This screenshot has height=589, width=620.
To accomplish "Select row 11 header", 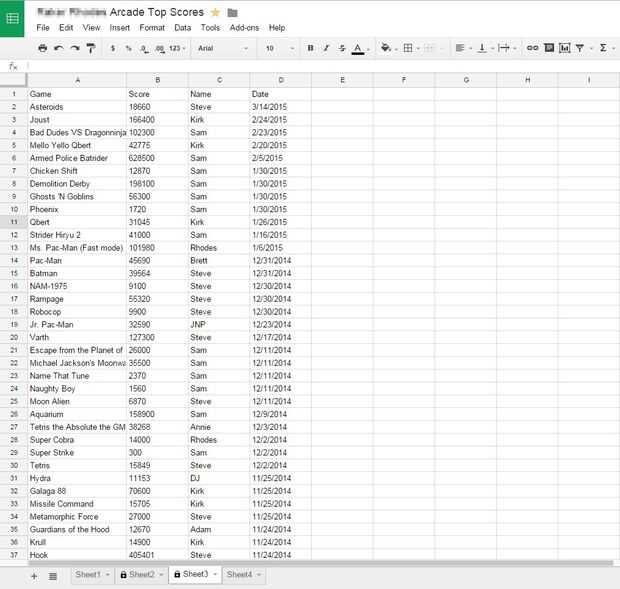I will click(x=13, y=222).
